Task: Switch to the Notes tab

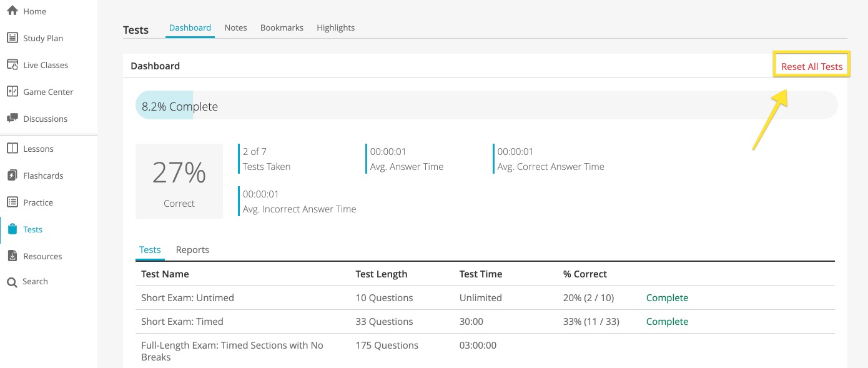Action: coord(235,27)
